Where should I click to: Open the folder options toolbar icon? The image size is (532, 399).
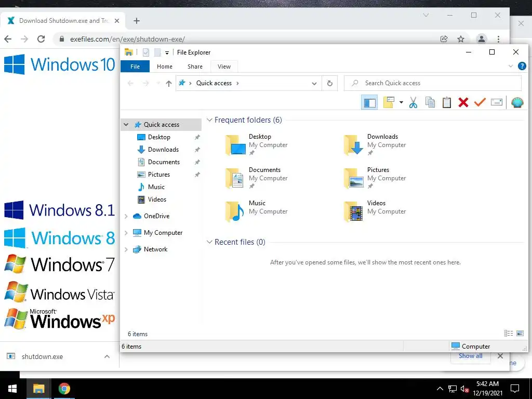click(389, 102)
